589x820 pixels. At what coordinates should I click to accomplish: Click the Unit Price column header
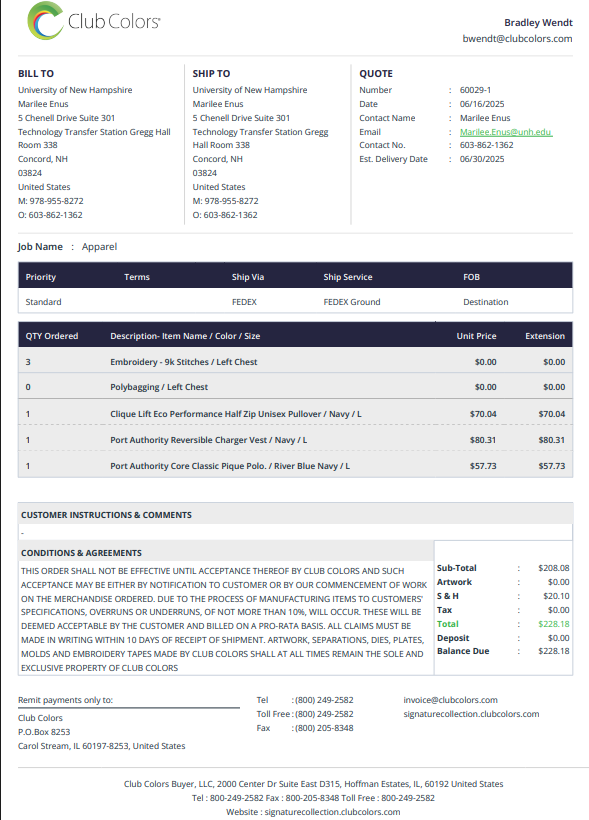(476, 336)
